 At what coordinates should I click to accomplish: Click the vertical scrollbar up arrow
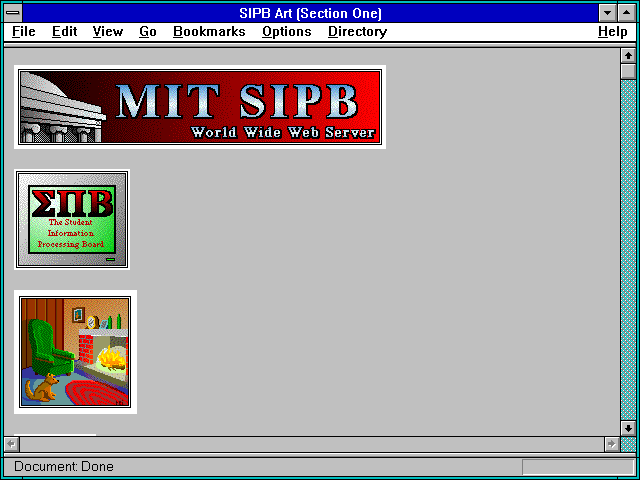[628, 56]
